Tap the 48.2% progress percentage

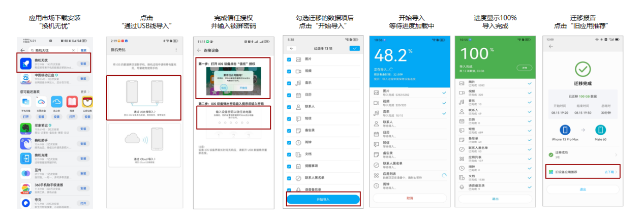[x=392, y=55]
